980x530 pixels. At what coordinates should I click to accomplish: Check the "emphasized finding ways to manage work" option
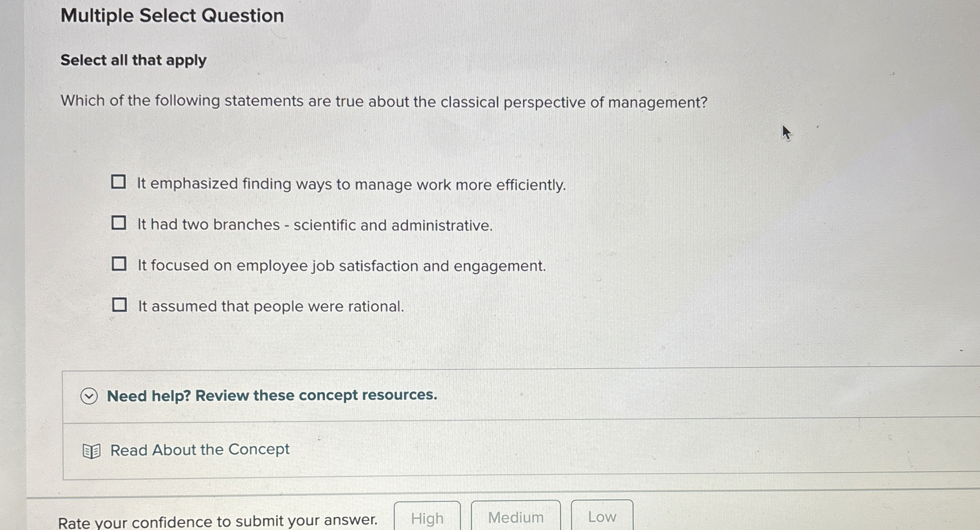[119, 183]
